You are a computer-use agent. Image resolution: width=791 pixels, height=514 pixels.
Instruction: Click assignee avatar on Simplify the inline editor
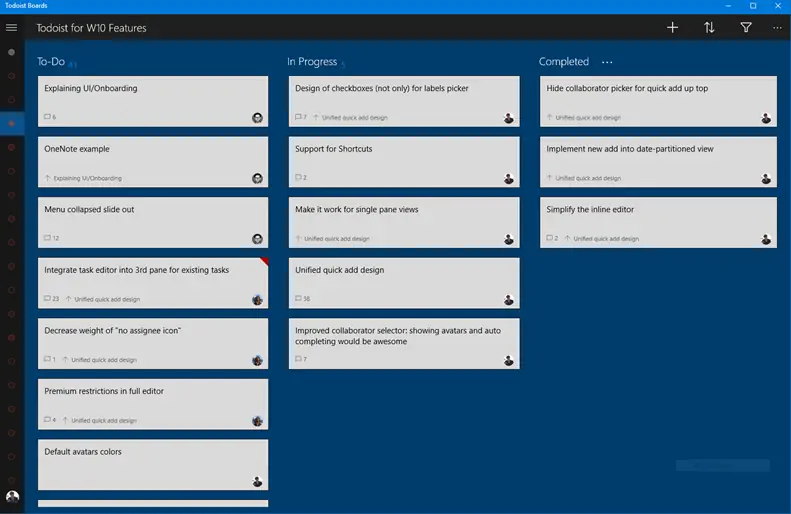[766, 239]
